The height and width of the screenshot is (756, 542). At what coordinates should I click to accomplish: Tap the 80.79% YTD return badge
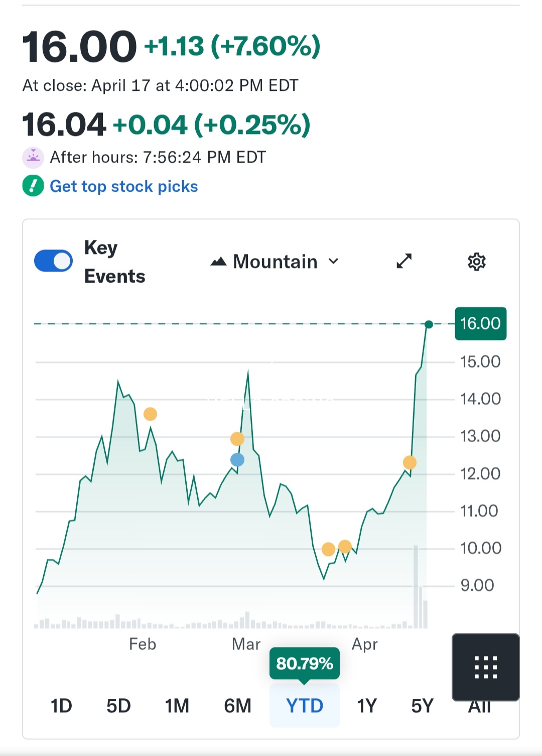coord(305,664)
